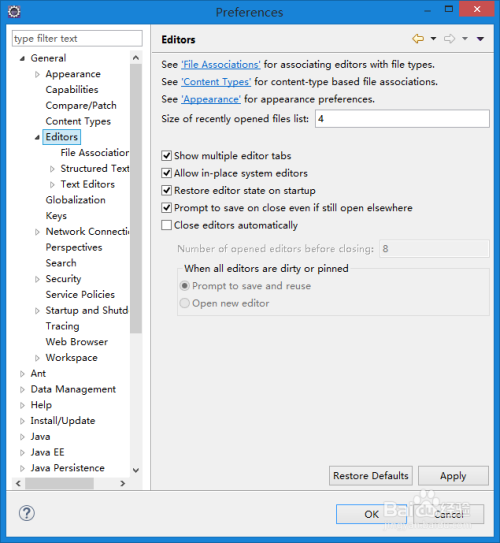Open the 'Content Types' link
The width and height of the screenshot is (500, 543).
coord(216,82)
